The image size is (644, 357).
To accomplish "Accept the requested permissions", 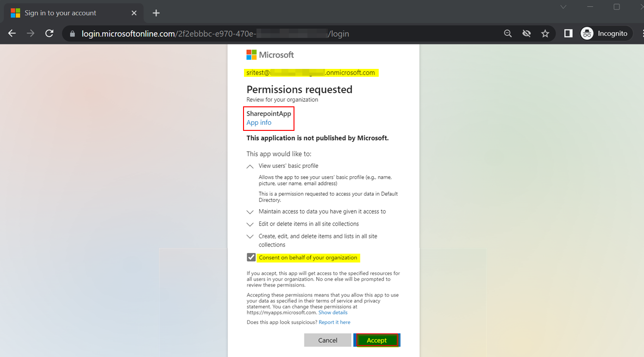I will point(377,340).
